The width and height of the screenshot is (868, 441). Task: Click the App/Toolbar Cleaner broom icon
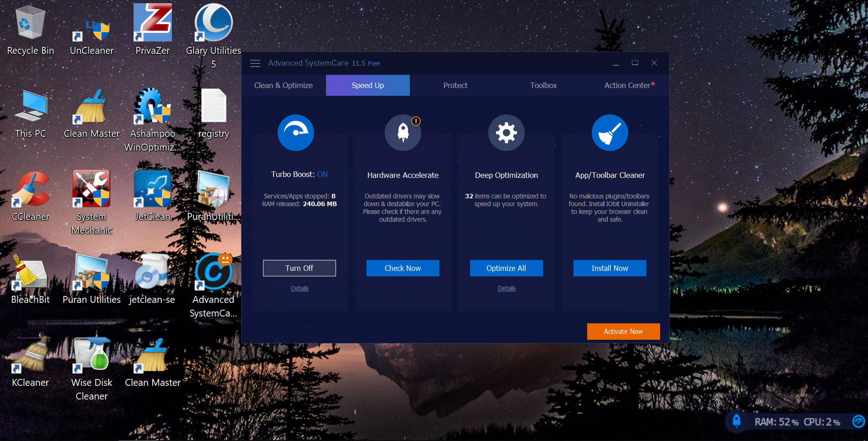point(610,133)
